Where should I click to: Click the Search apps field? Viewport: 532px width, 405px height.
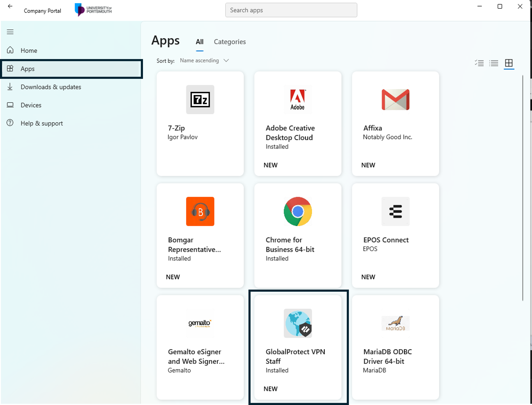tap(291, 10)
